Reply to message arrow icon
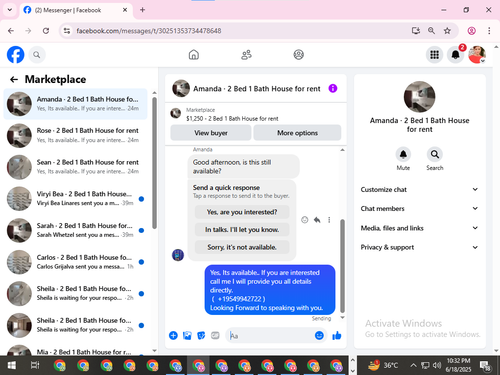500x375 pixels. click(x=317, y=220)
